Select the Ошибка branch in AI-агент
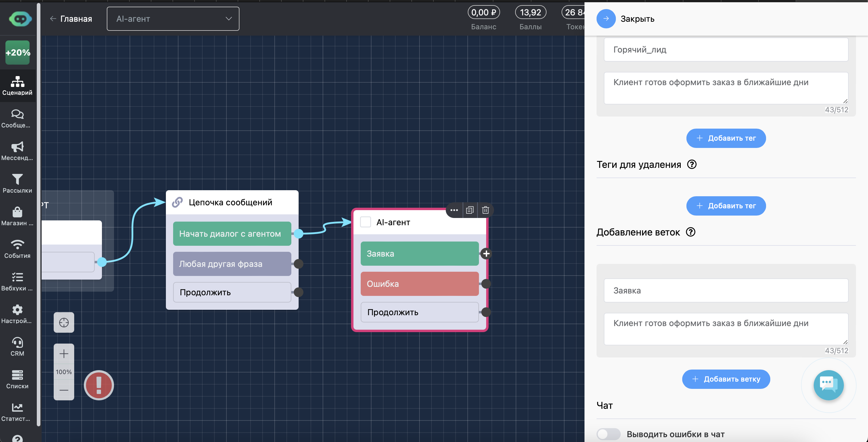This screenshot has height=442, width=868. (420, 283)
